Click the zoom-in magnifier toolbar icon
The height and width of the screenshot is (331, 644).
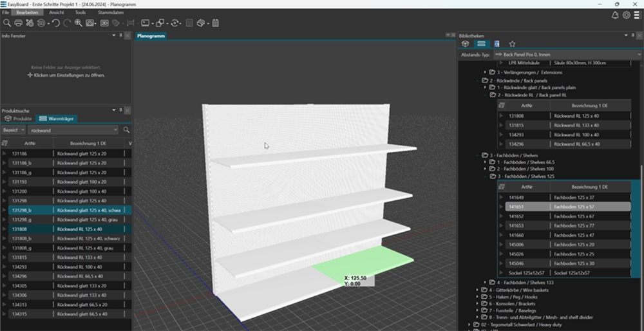click(79, 23)
